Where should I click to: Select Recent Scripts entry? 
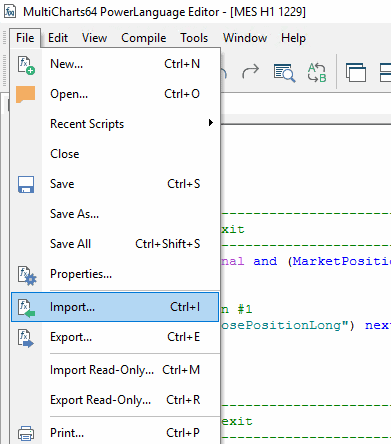[x=115, y=124]
